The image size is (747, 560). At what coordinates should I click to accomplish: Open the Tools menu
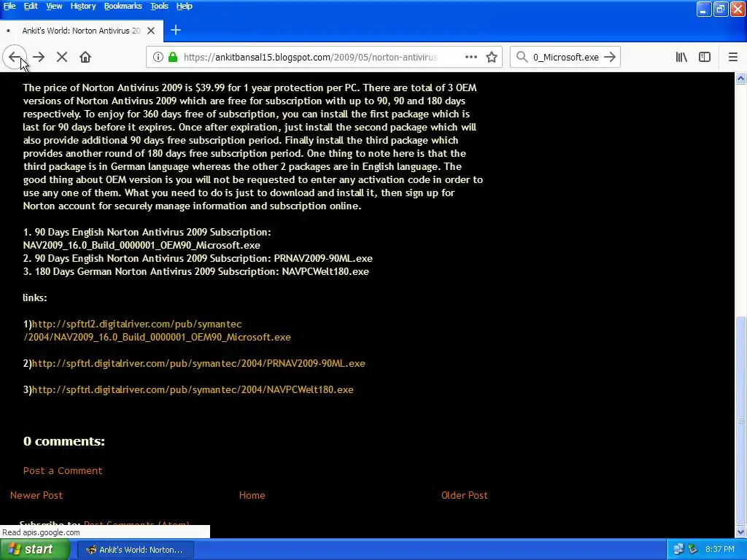tap(159, 6)
